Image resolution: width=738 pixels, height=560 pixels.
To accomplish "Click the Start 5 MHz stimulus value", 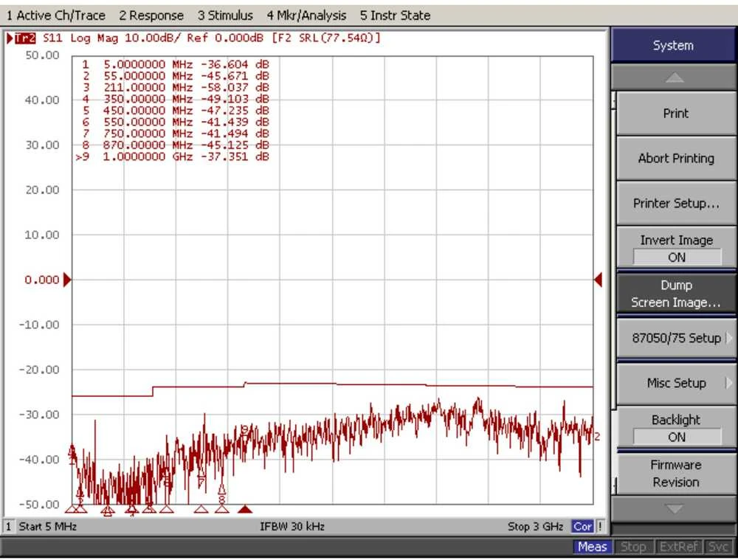I will [47, 527].
